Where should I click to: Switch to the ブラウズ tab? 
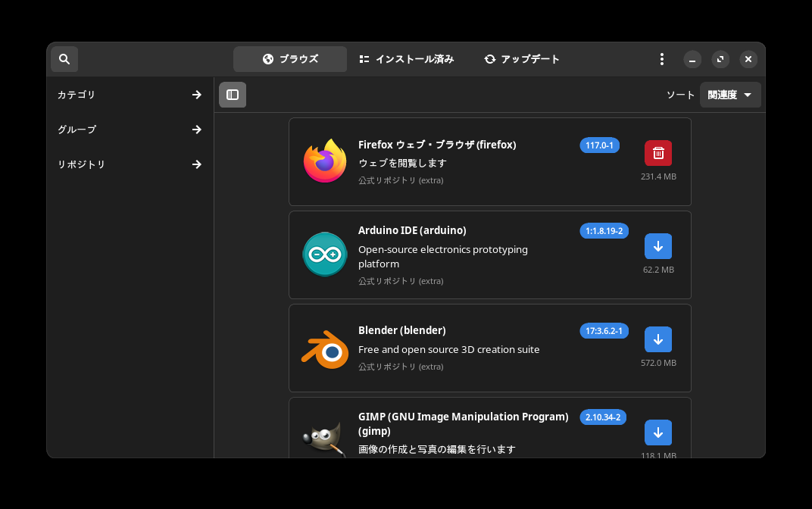click(290, 59)
